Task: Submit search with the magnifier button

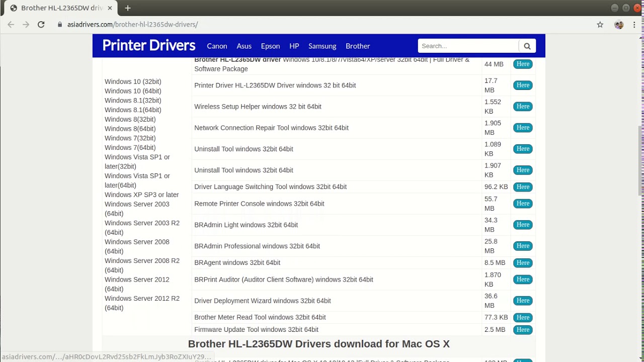Action: tap(527, 46)
